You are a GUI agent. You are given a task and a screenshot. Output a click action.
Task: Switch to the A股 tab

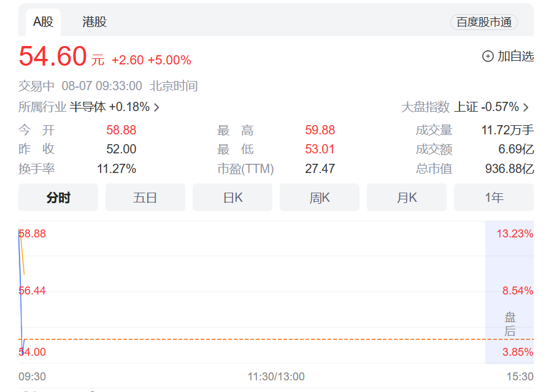click(43, 22)
